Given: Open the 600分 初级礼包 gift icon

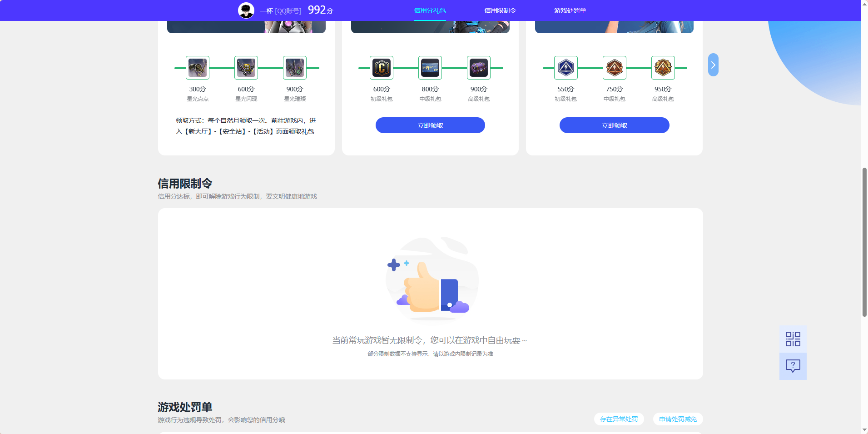Looking at the screenshot, I should pos(381,67).
